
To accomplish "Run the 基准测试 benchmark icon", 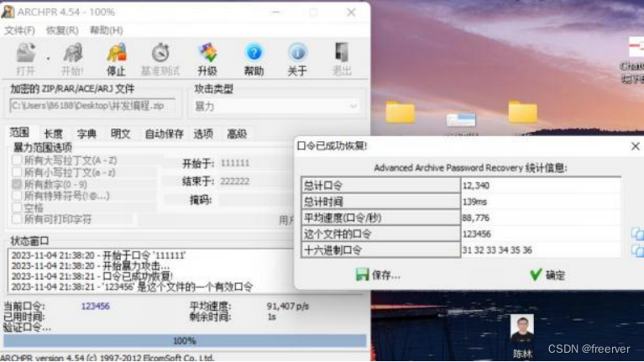I will tap(160, 59).
